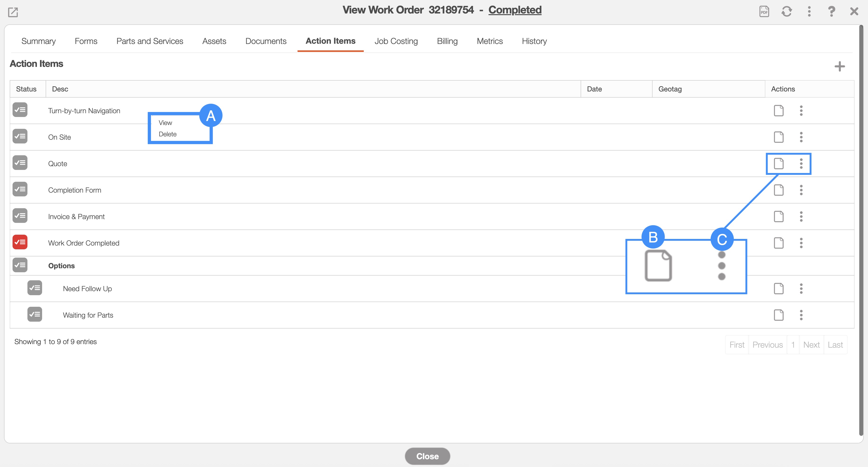Open note icon for Turn-by-turn Navigation row
Viewport: 868px width, 467px height.
click(x=778, y=110)
